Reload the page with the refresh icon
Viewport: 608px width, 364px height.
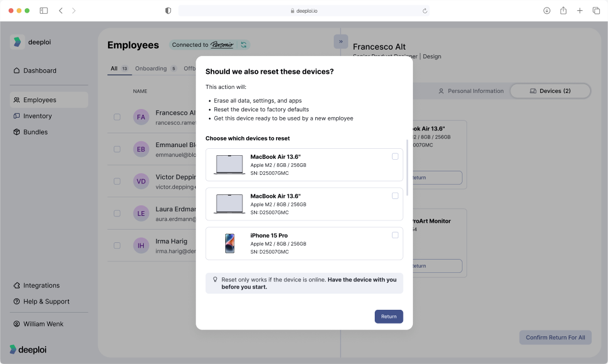point(424,11)
